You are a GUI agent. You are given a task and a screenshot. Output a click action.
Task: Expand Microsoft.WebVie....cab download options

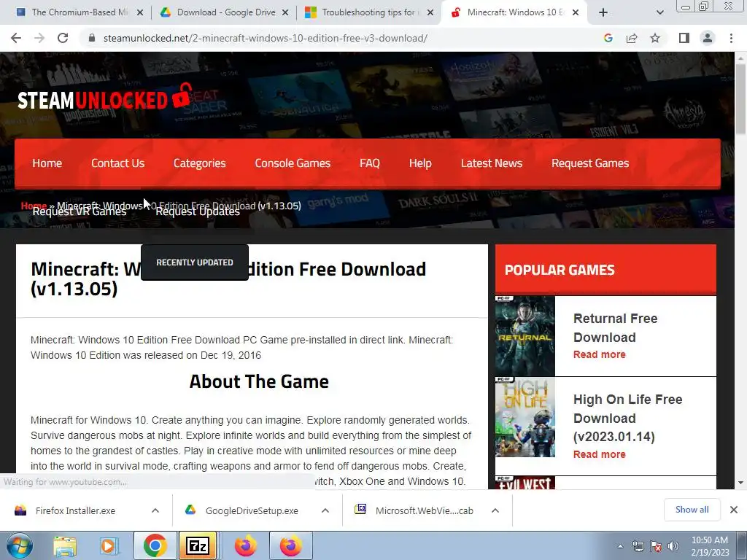pyautogui.click(x=495, y=510)
